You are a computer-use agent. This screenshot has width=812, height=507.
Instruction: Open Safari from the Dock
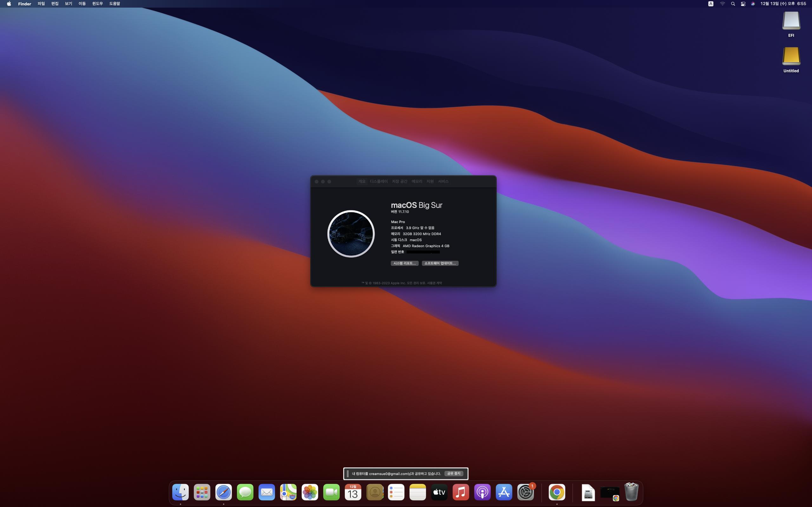pyautogui.click(x=224, y=492)
